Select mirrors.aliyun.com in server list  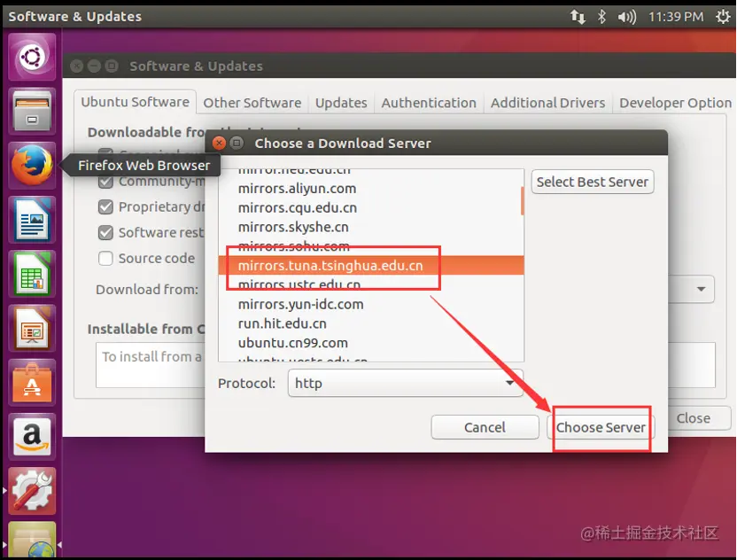371,189
